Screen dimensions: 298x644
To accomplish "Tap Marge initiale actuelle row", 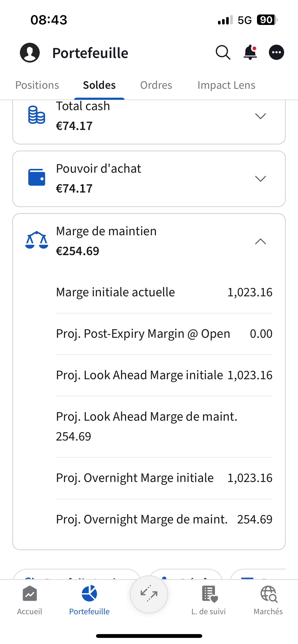I will point(164,292).
